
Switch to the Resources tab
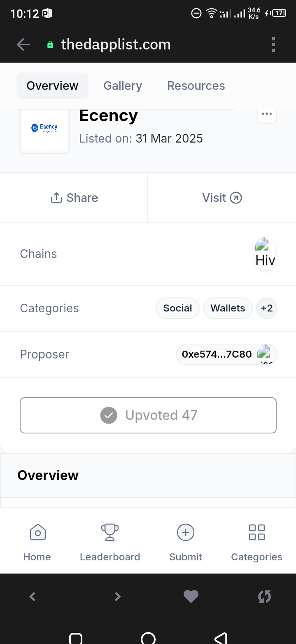(x=196, y=86)
